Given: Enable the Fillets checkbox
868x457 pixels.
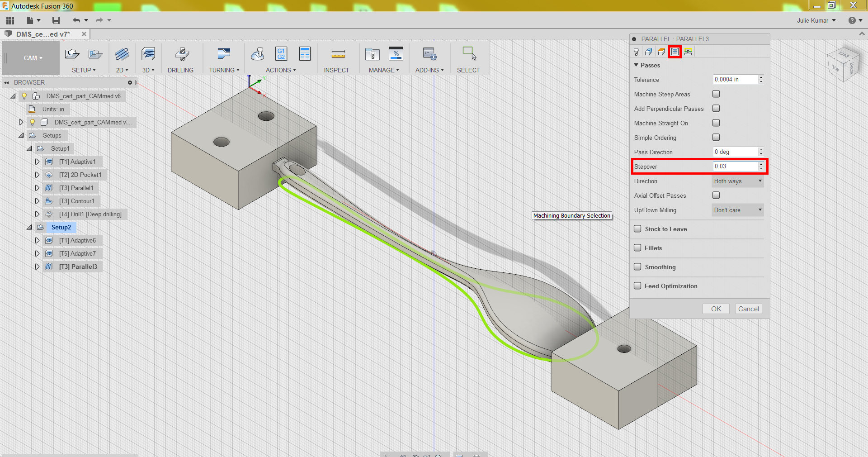Looking at the screenshot, I should 637,248.
